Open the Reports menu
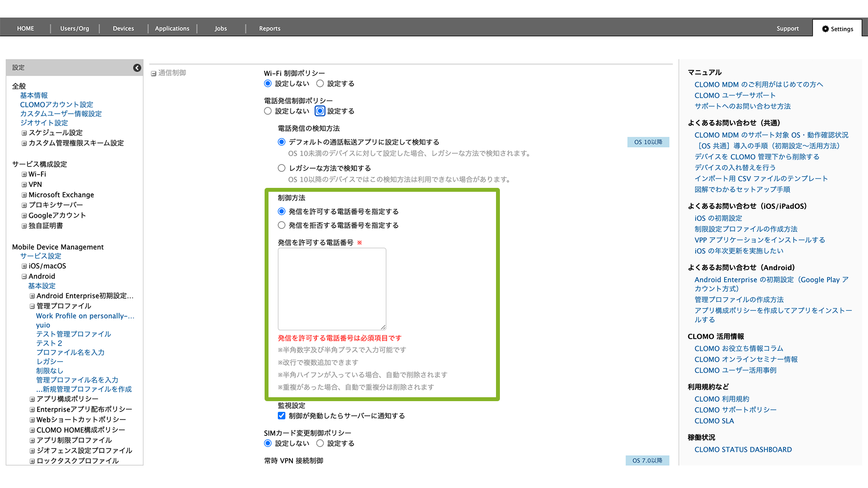Screen dimensions: 868x488 tap(269, 29)
